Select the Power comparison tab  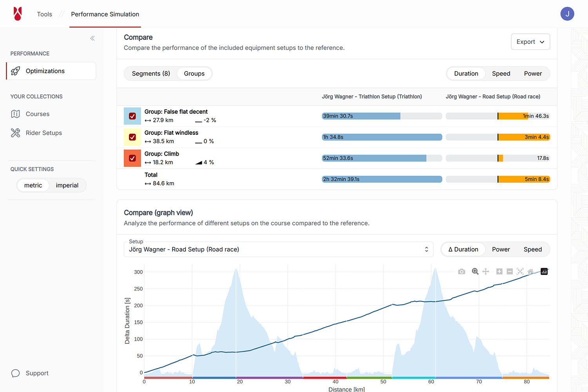[533, 74]
